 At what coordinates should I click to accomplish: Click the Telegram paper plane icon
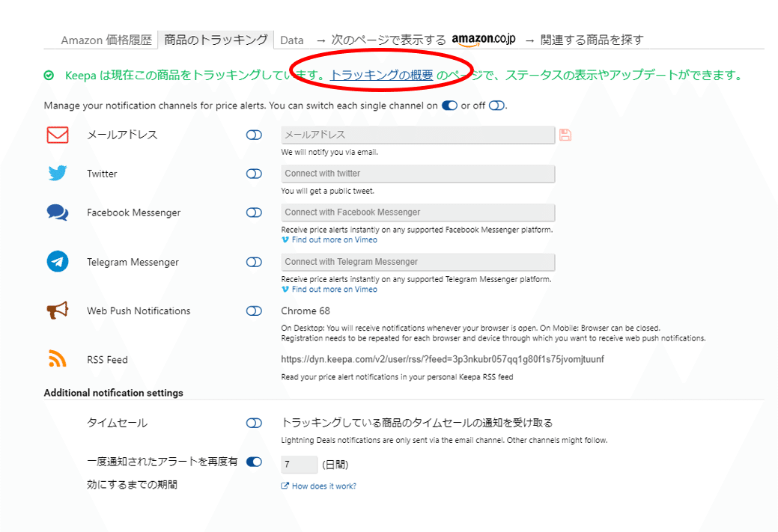coord(58,261)
